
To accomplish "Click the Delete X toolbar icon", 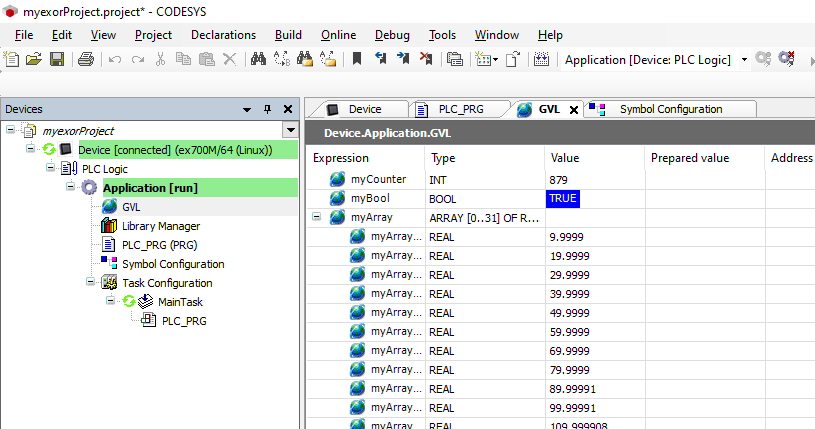I will pyautogui.click(x=229, y=59).
